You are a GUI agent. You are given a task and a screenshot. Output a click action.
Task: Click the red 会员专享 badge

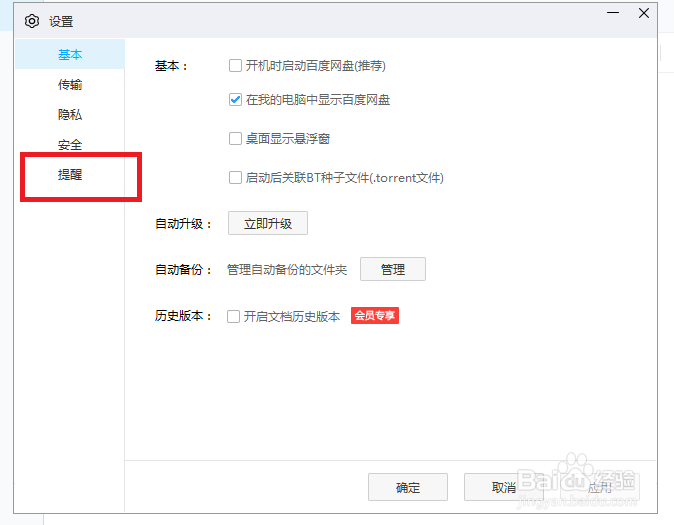(x=375, y=316)
